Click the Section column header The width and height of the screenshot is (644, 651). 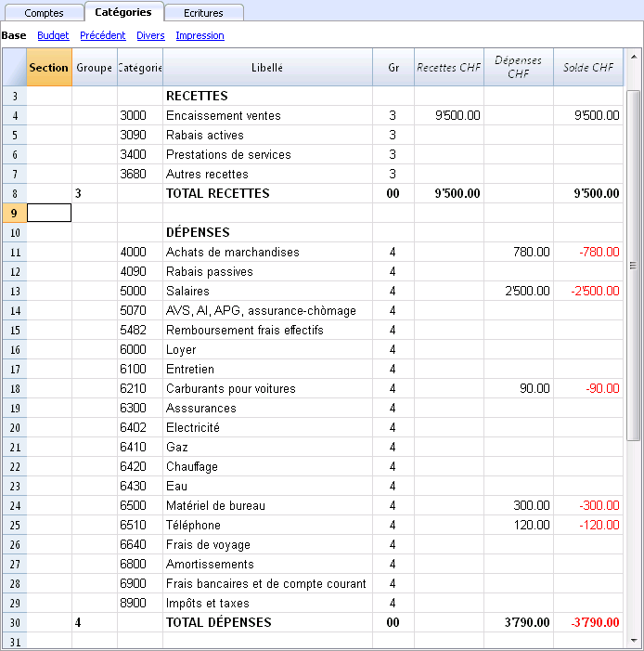point(49,67)
